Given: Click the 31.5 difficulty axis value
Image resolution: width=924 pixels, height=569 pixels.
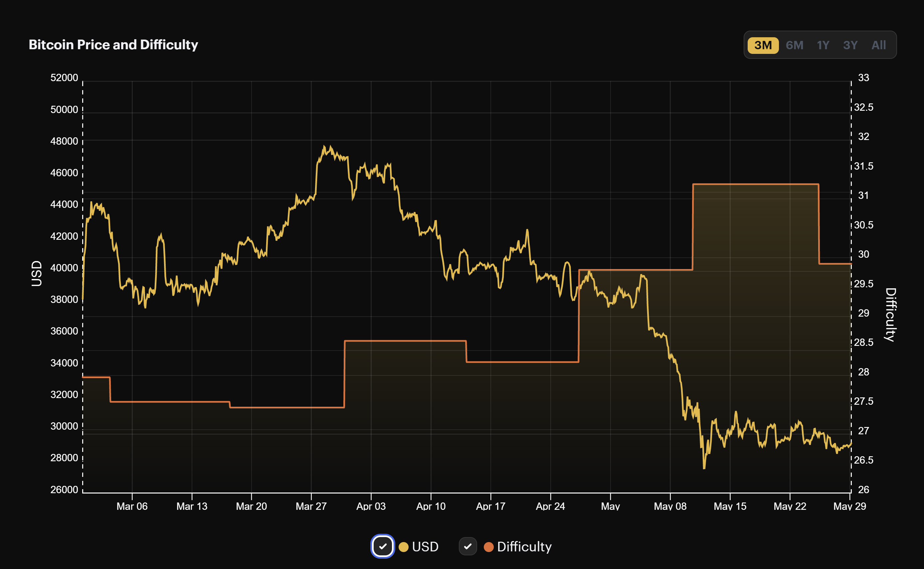Looking at the screenshot, I should (863, 166).
